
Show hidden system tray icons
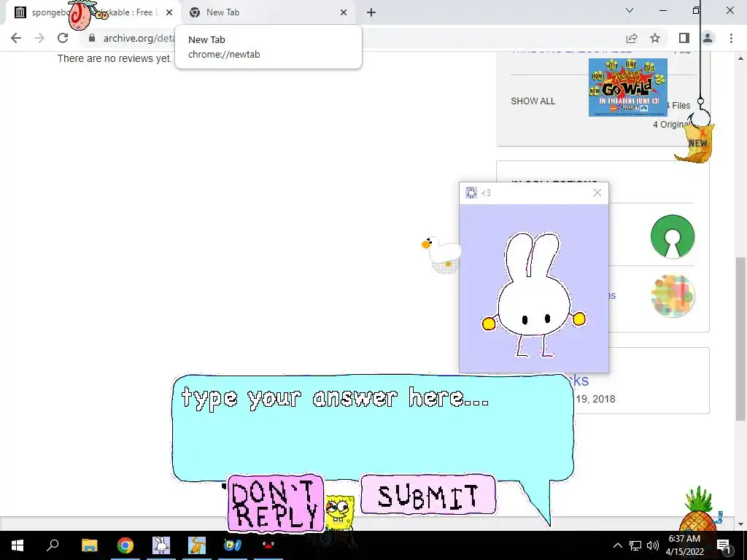pos(617,545)
